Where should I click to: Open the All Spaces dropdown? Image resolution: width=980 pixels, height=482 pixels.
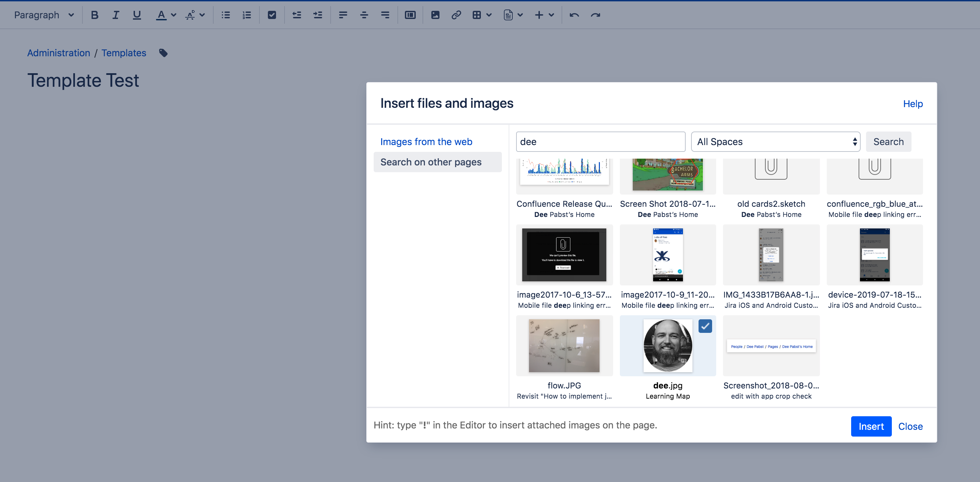pyautogui.click(x=776, y=141)
